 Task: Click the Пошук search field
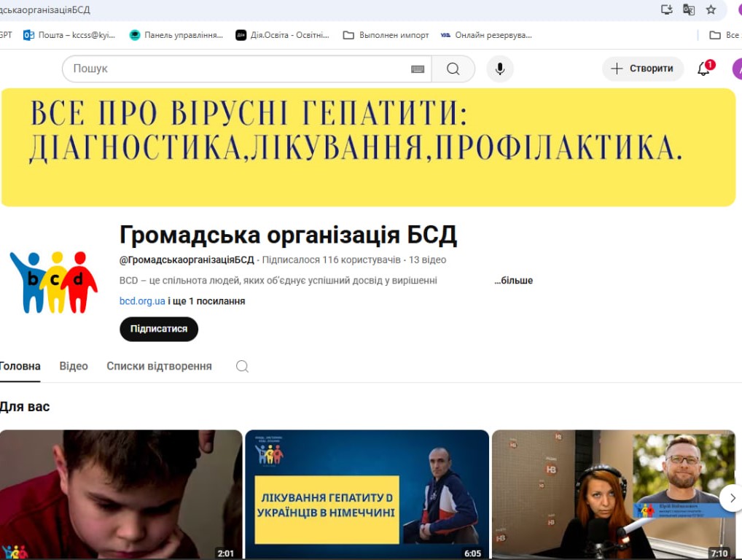pyautogui.click(x=246, y=69)
